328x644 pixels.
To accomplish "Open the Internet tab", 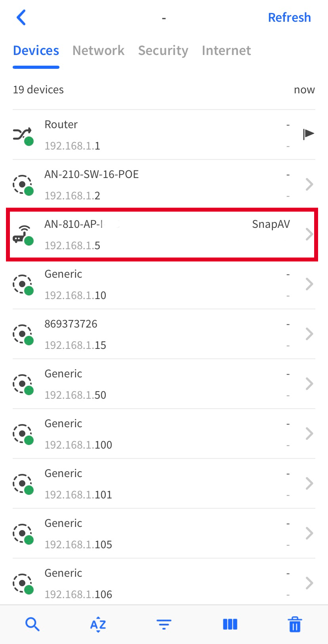I will click(x=226, y=51).
